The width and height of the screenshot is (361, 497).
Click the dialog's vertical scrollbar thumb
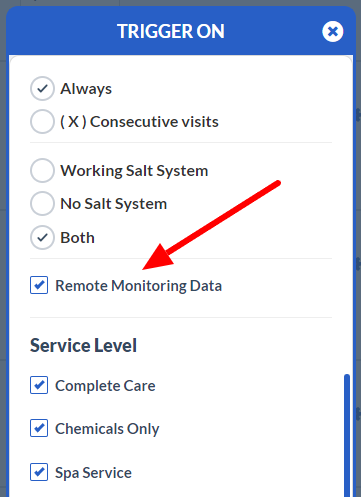pos(347,435)
